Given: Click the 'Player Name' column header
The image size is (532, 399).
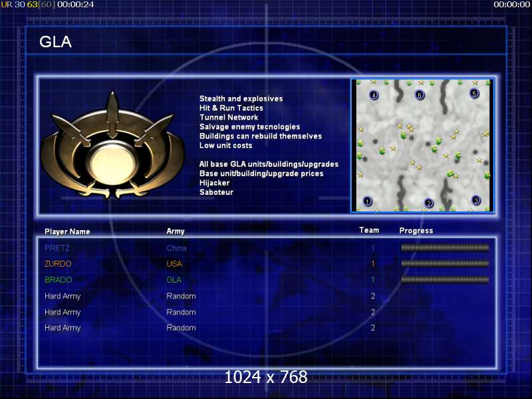Looking at the screenshot, I should (67, 231).
